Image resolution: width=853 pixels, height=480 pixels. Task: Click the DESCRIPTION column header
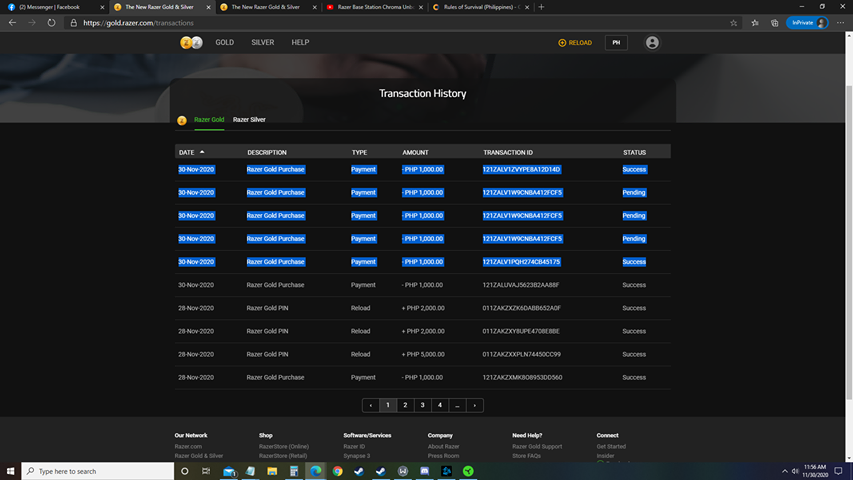267,152
